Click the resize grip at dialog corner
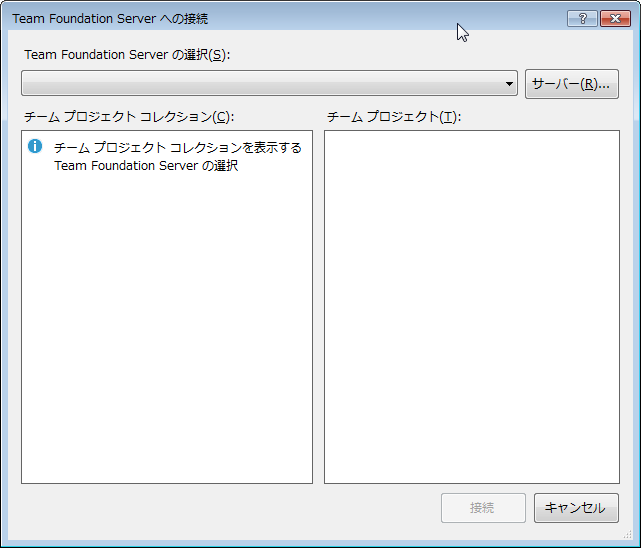The image size is (641, 548). (628, 534)
